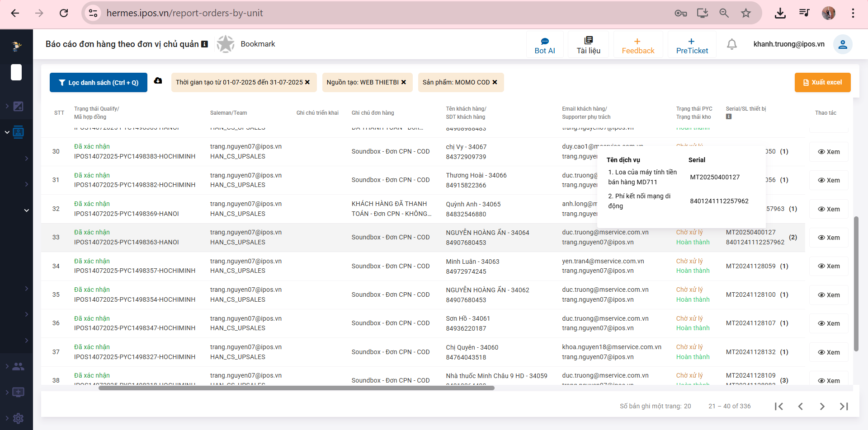Open the browser zoom magnifier icon
The image size is (868, 430).
pyautogui.click(x=724, y=13)
